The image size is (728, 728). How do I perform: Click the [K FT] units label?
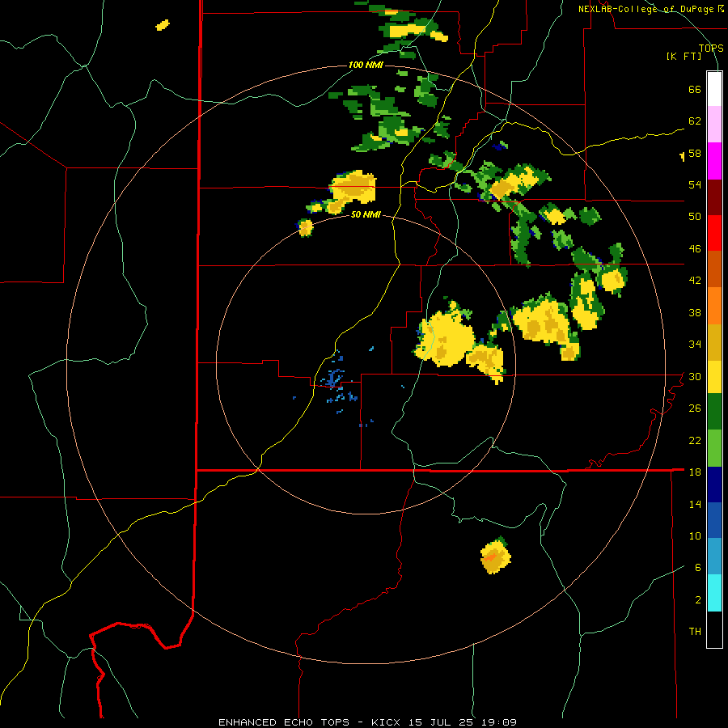click(684, 57)
